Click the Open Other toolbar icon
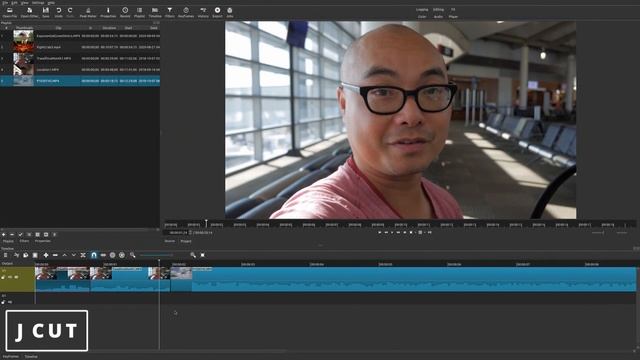640x360 pixels. click(29, 12)
